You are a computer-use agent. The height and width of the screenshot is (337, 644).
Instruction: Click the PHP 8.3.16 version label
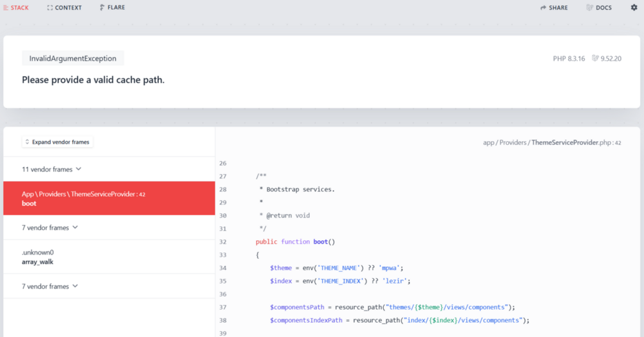(569, 59)
